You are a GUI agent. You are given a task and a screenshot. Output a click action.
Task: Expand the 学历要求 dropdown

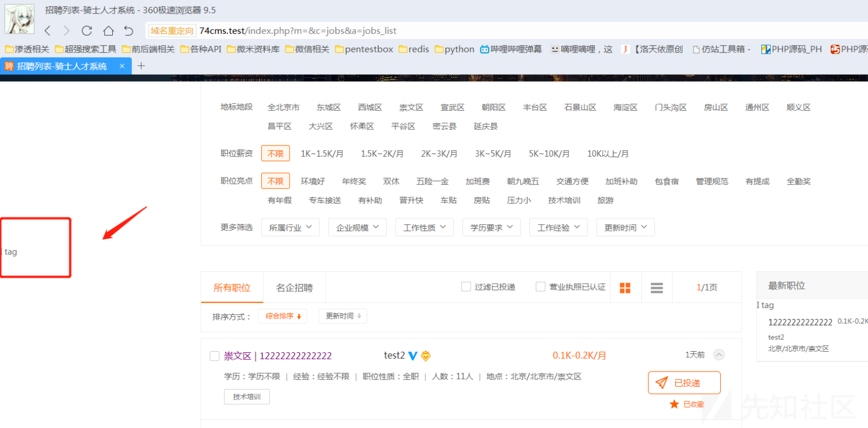(x=491, y=228)
